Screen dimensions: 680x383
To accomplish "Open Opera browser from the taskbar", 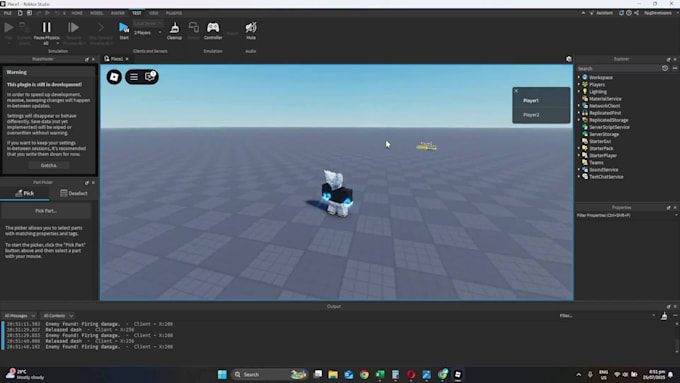I will [411, 374].
